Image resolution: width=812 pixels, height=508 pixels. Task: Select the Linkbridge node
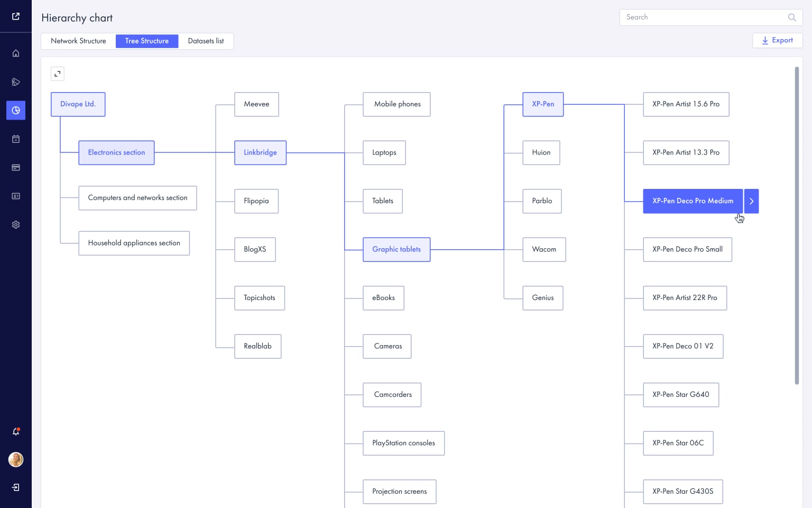coord(260,152)
